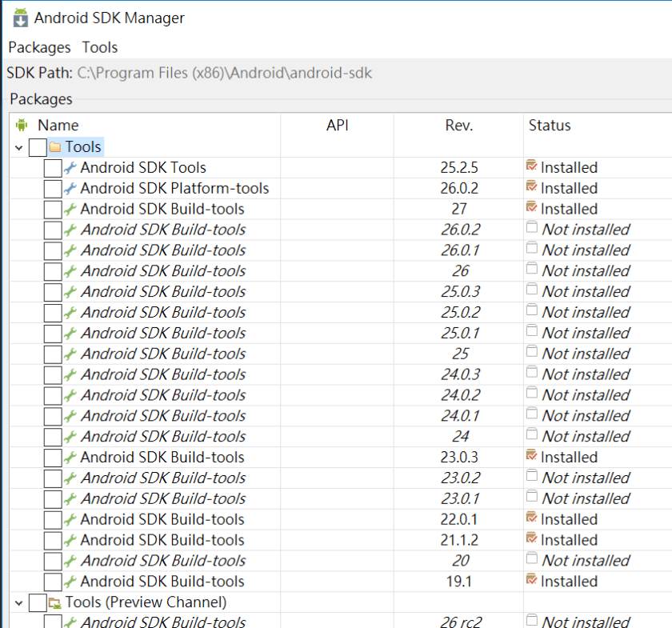Open the Tools menu in menu bar
This screenshot has height=628, width=672.
(100, 47)
